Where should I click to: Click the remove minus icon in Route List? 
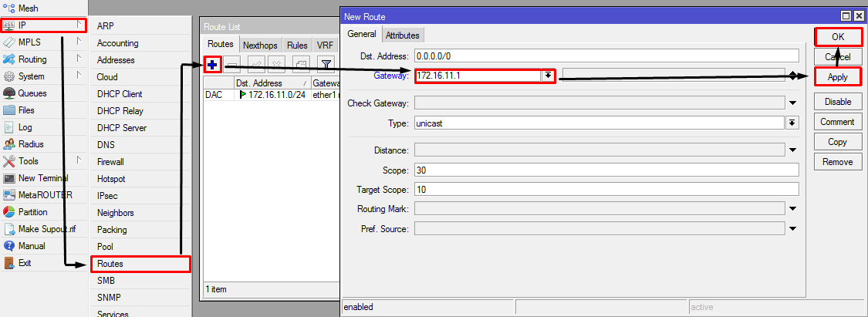point(232,65)
